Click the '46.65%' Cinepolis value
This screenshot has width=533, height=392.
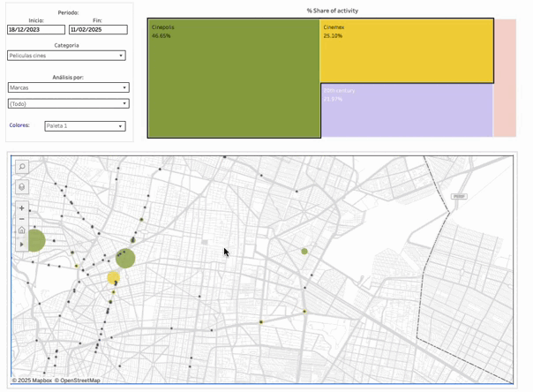[161, 35]
